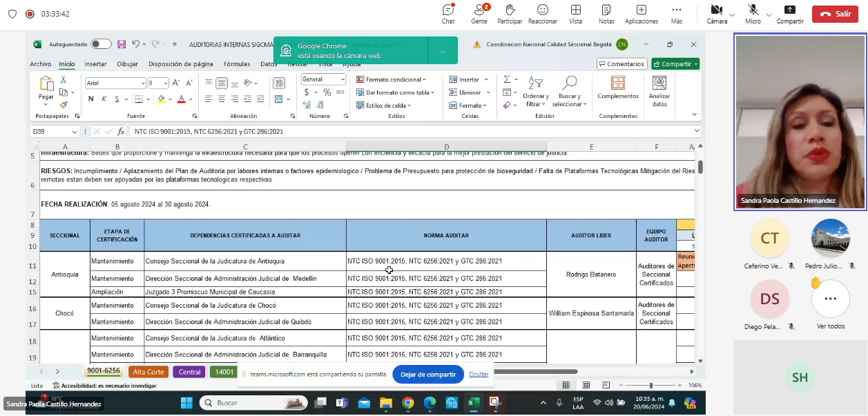The height and width of the screenshot is (416, 868).
Task: Open the Disposición de página tab
Action: [181, 64]
